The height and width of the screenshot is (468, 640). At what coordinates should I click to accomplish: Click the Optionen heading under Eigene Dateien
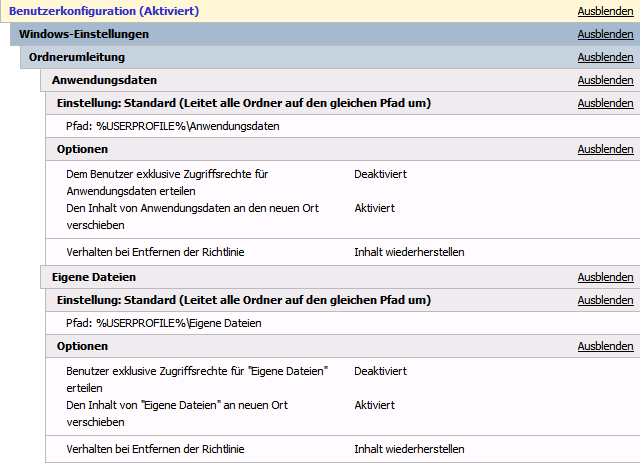[x=82, y=346]
